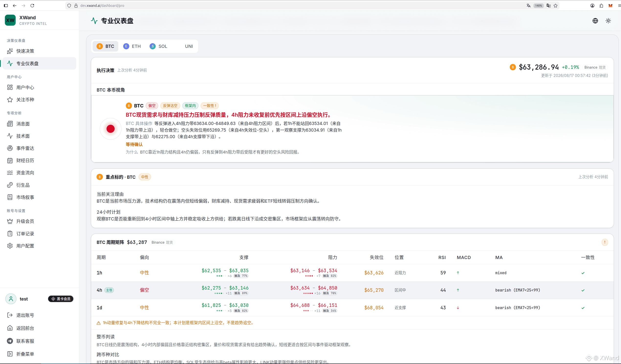Switch to the ETH coin tab
621x364 pixels.
(x=132, y=46)
